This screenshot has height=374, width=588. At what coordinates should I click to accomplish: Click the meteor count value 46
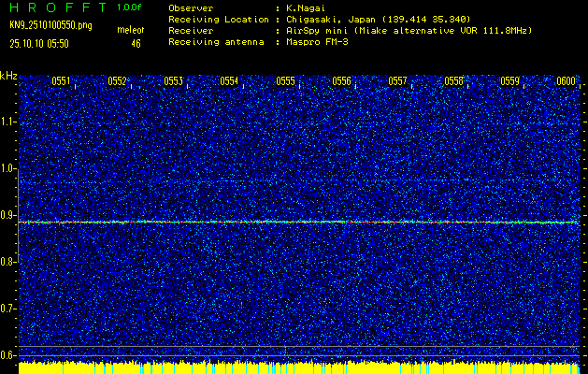pos(136,43)
